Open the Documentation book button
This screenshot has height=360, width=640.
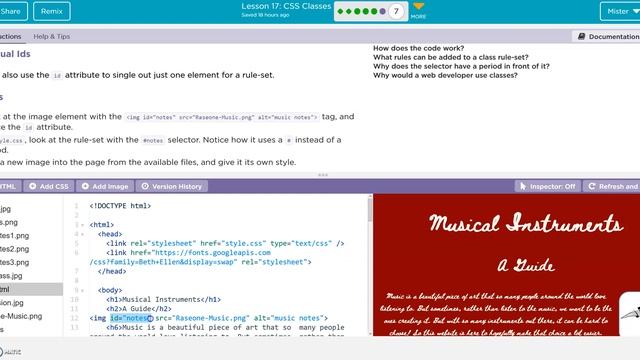tap(608, 36)
